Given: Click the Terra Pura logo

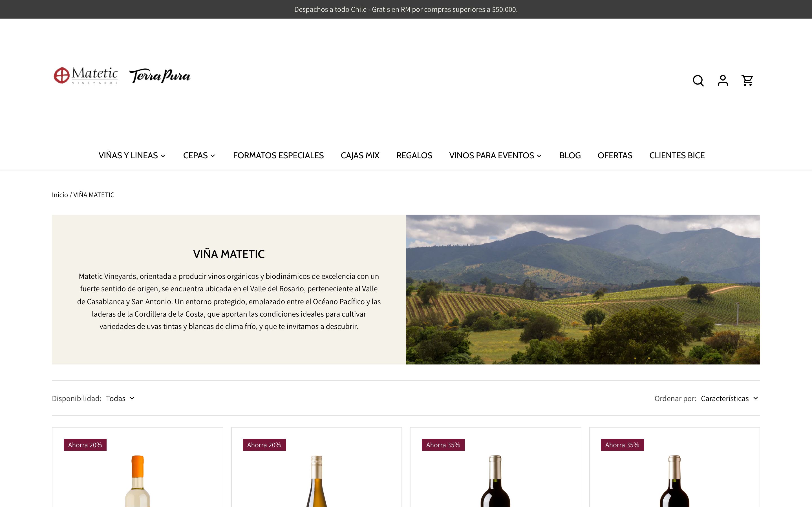Looking at the screenshot, I should tap(160, 76).
